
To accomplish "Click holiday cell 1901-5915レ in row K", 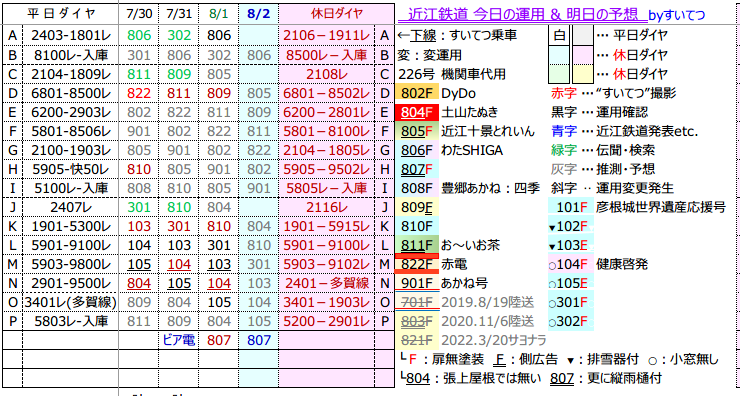I will coord(327,226).
